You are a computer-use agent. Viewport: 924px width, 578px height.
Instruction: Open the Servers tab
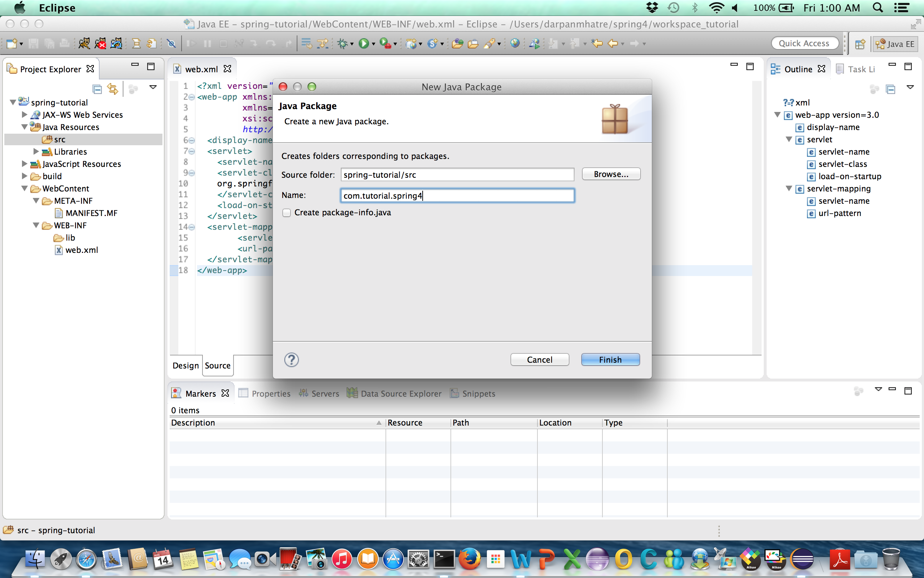319,393
